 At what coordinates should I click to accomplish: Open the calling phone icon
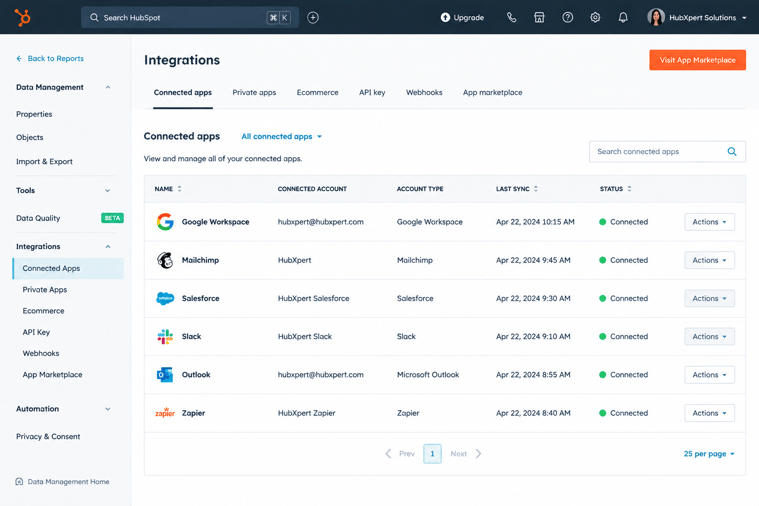pyautogui.click(x=511, y=17)
